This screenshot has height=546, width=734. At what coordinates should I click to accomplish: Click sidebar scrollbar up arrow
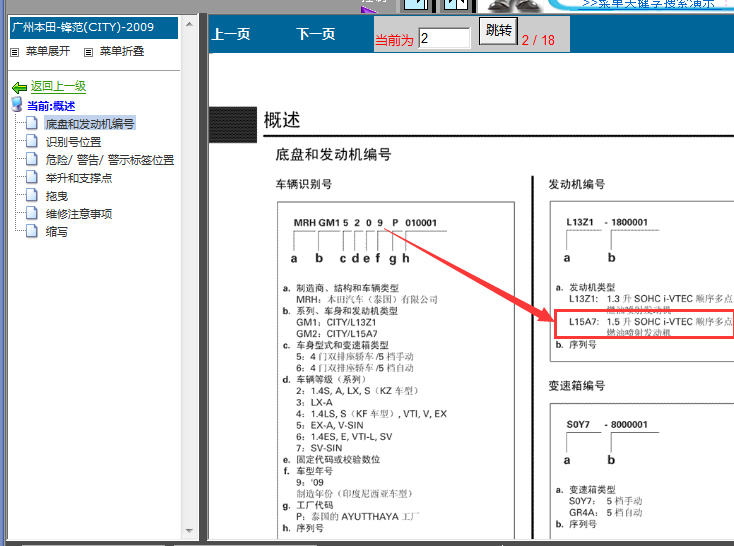[x=189, y=24]
